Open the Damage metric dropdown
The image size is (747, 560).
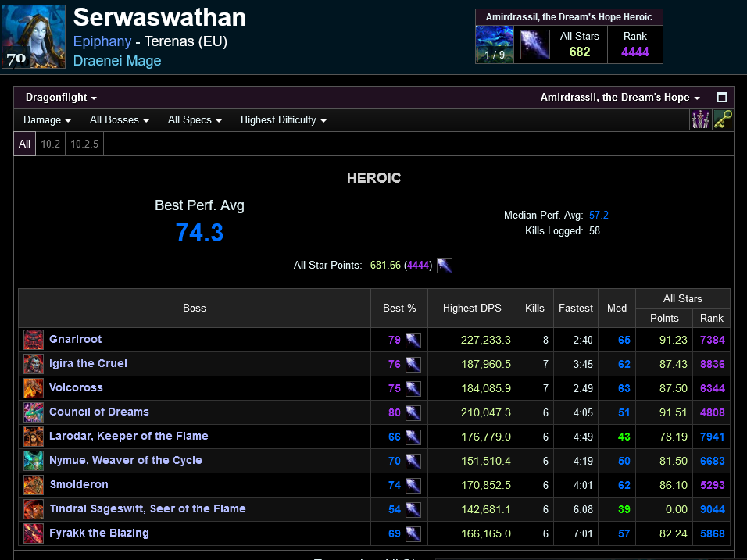pyautogui.click(x=47, y=120)
